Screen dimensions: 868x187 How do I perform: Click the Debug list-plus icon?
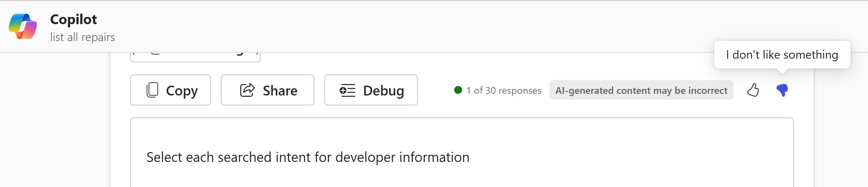[x=347, y=90]
